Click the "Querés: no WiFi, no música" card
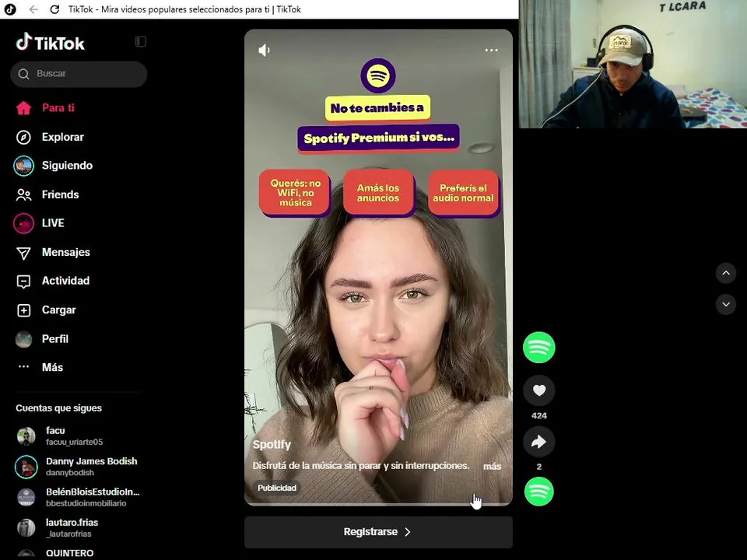 pyautogui.click(x=295, y=193)
